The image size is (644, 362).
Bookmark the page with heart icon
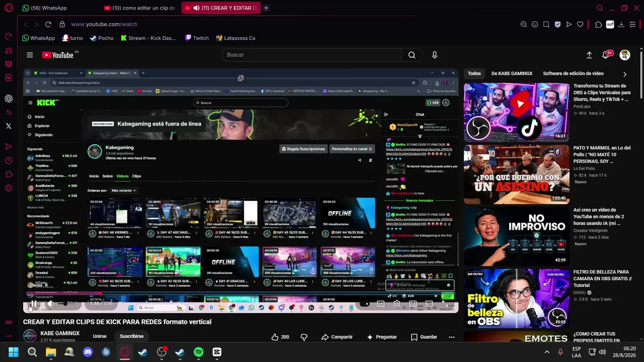tap(580, 24)
